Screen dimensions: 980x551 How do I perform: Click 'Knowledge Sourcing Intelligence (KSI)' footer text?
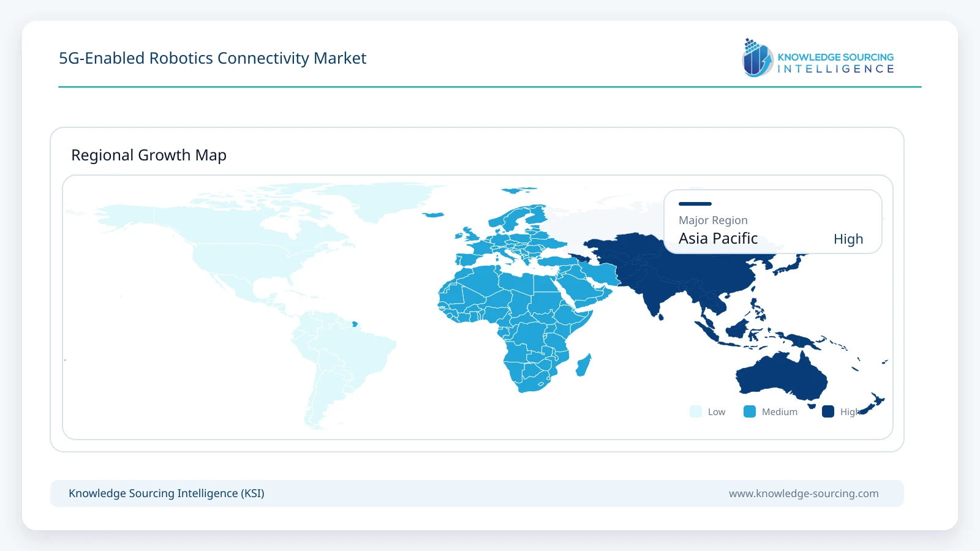pyautogui.click(x=167, y=493)
